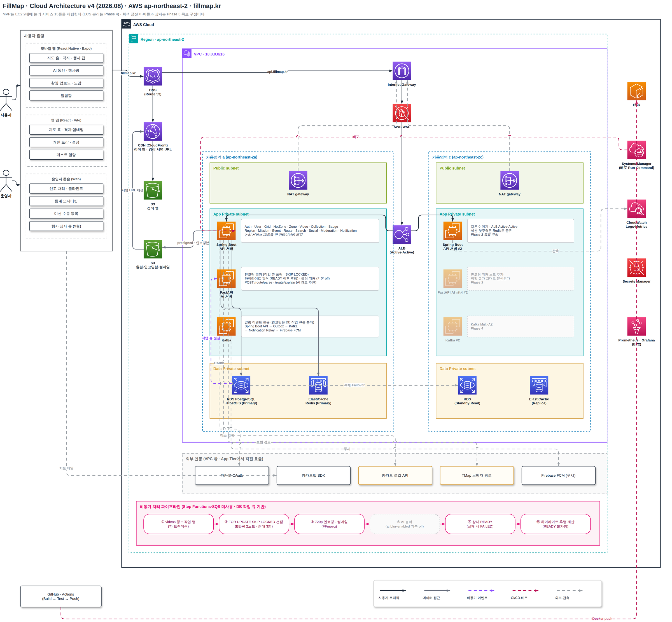Click the 지도 홈 · 격자 썸네일 box
Image resolution: width=672 pixels, height=622 pixels.
pyautogui.click(x=66, y=130)
